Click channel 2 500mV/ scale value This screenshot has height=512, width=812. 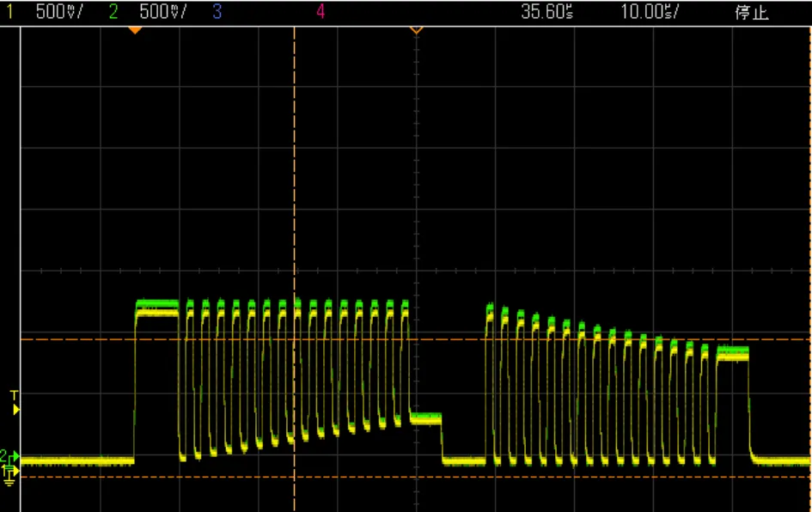pyautogui.click(x=162, y=12)
